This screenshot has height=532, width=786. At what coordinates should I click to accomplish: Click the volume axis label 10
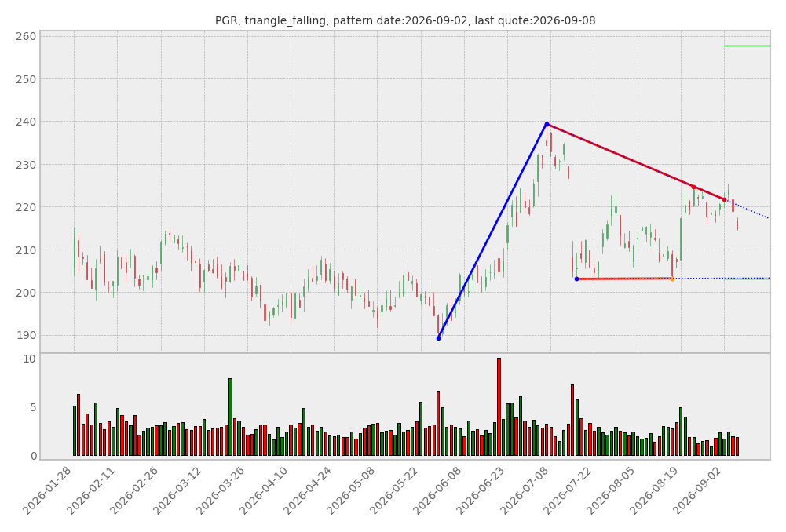click(x=30, y=359)
